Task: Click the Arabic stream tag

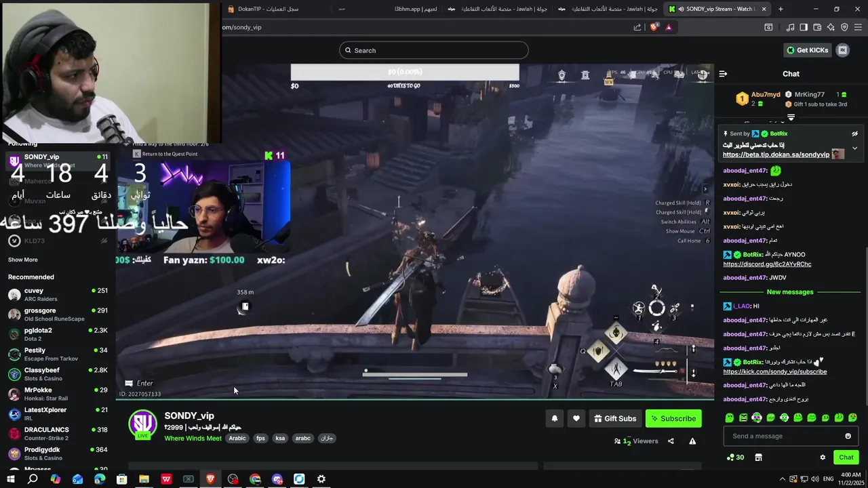Action: tap(237, 439)
